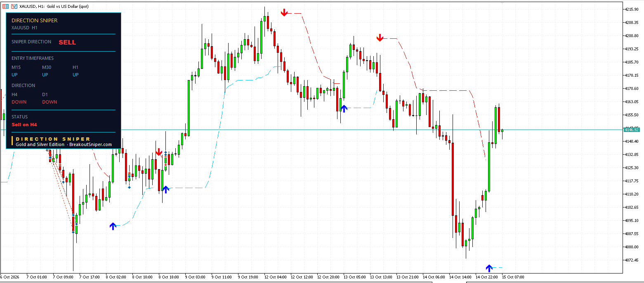
Task: Select the M15 timeframe label
Action: pos(16,67)
